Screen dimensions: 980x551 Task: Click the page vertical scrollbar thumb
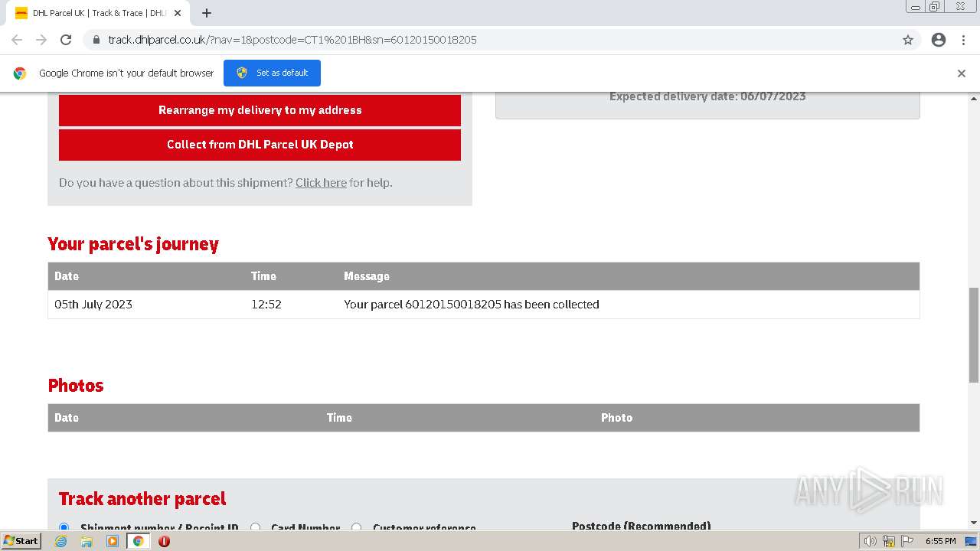point(974,334)
